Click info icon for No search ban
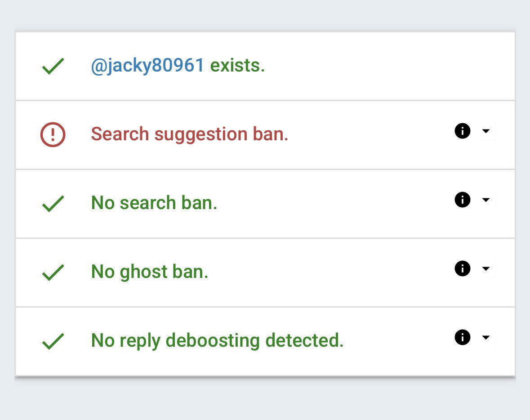This screenshot has width=530, height=420. pyautogui.click(x=463, y=200)
